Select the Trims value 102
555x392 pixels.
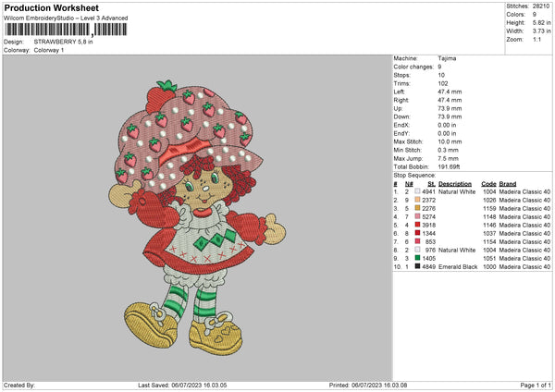443,83
